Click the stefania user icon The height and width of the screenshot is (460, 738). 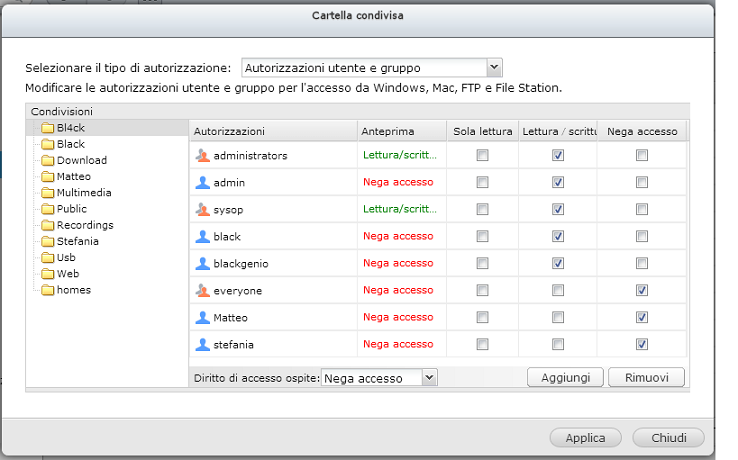tap(202, 344)
